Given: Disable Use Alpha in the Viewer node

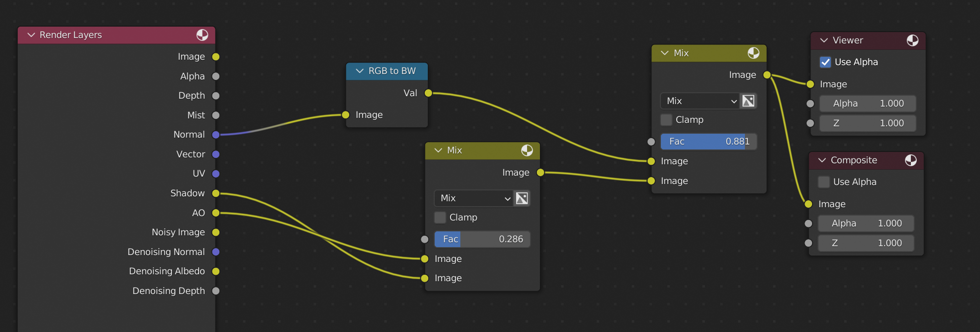Looking at the screenshot, I should click(825, 62).
